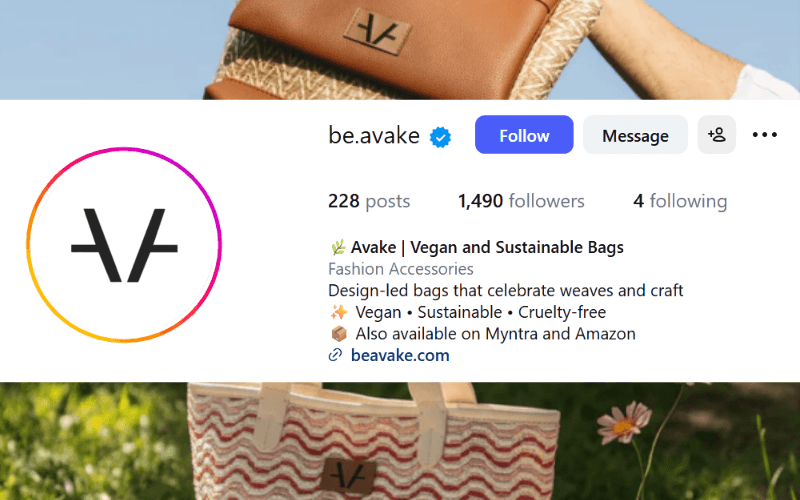Open Message to be.avake
This screenshot has width=800, height=500.
[635, 135]
